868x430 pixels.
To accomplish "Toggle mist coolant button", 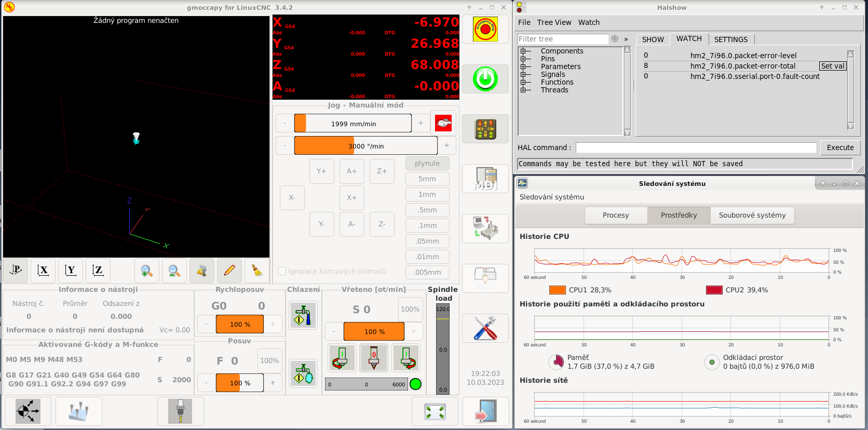I will (x=304, y=374).
